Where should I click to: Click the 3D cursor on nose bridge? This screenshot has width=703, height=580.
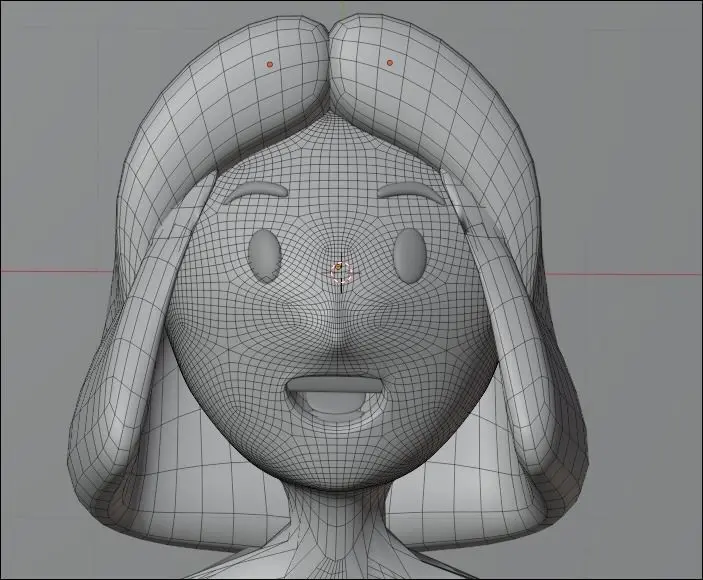(x=341, y=271)
